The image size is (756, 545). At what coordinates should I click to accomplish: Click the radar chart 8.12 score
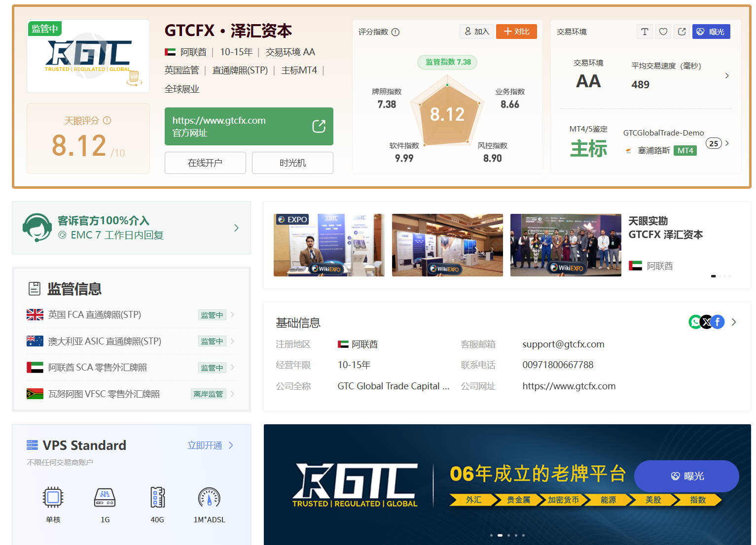click(x=447, y=114)
